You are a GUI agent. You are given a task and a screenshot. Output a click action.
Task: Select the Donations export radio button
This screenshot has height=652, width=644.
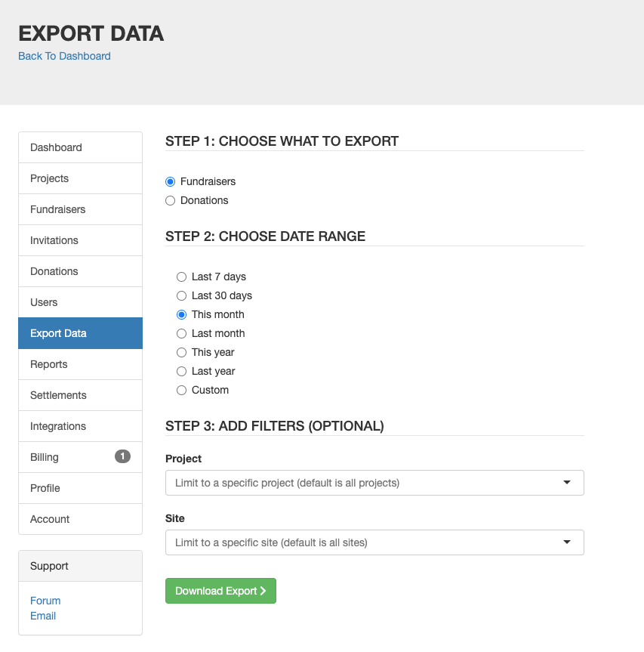[x=171, y=201]
